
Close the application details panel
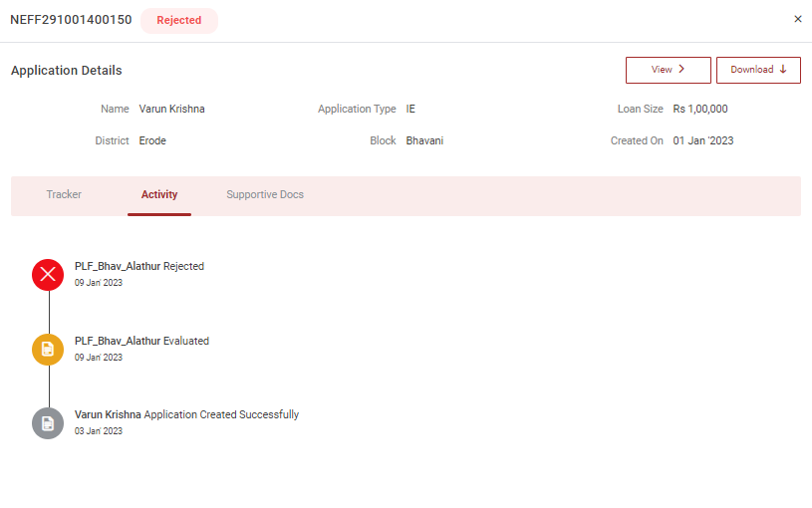coord(797,19)
